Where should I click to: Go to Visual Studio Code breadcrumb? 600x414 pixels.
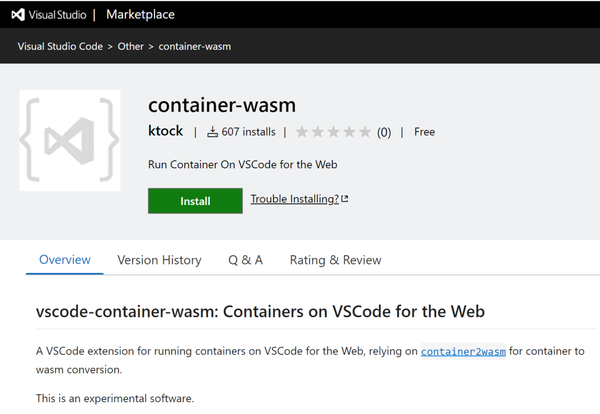tap(60, 47)
